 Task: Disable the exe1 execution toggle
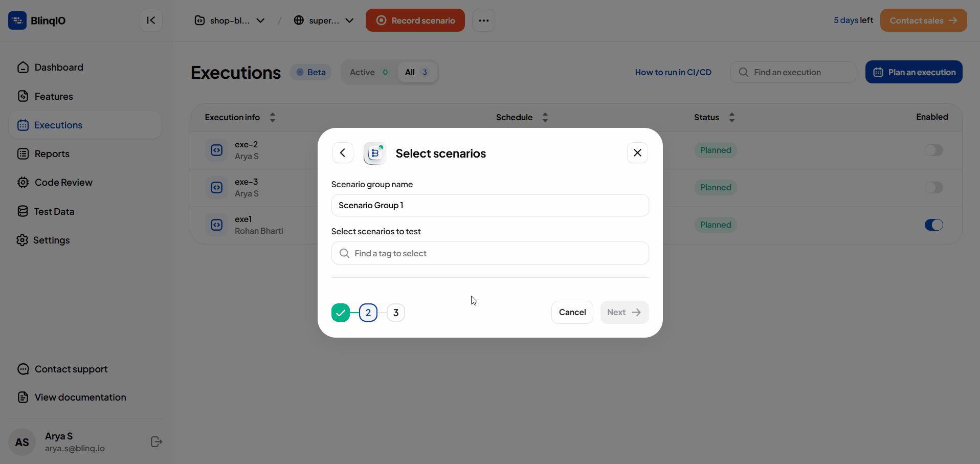pyautogui.click(x=933, y=225)
